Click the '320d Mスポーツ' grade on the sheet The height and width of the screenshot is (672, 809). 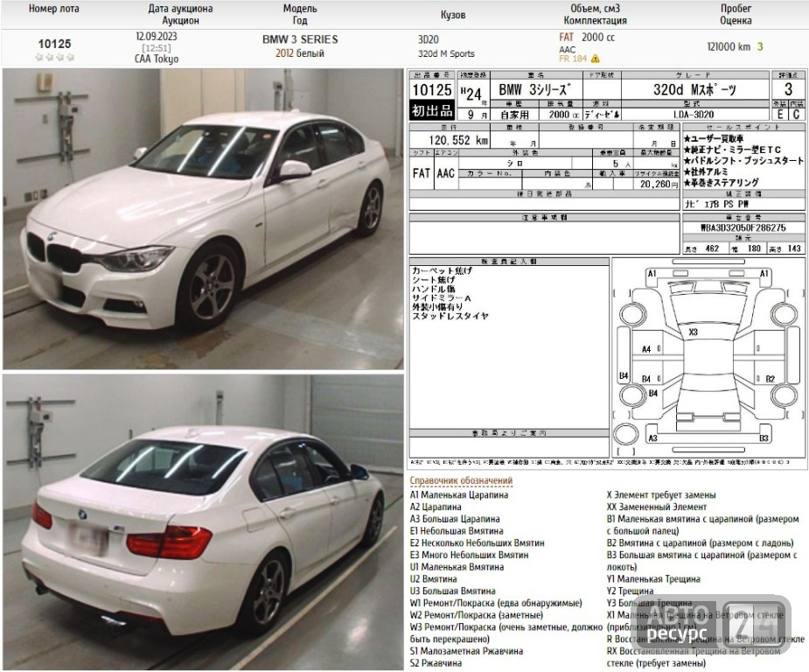click(694, 90)
